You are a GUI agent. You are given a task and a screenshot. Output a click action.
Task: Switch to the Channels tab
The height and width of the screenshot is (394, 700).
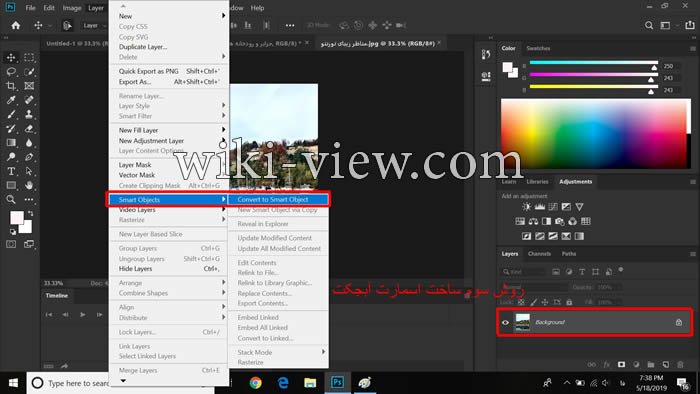[539, 253]
